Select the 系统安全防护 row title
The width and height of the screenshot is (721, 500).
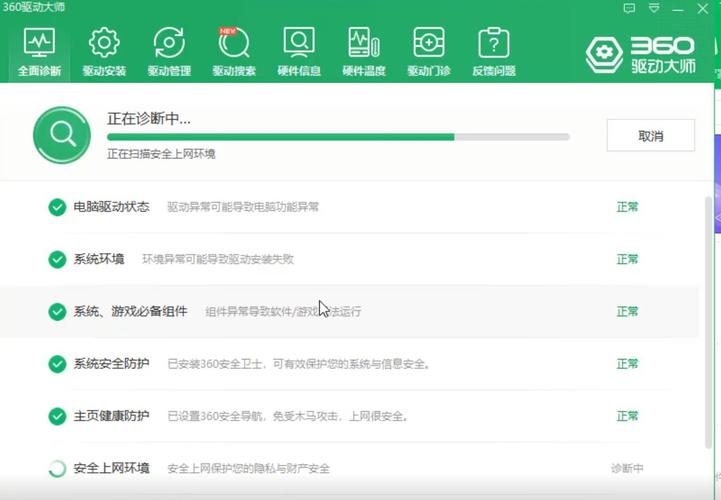pos(111,364)
